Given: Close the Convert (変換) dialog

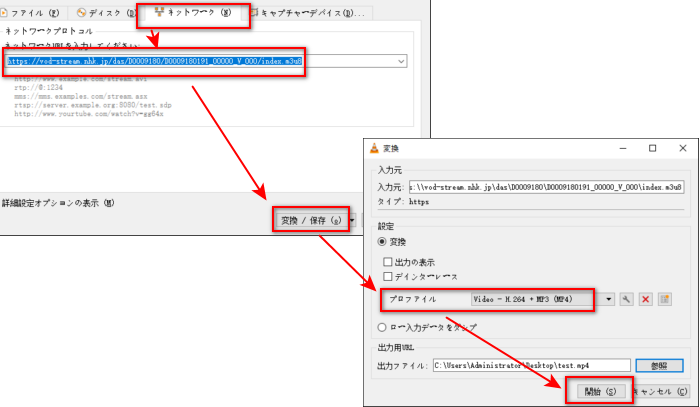Looking at the screenshot, I should [x=683, y=148].
